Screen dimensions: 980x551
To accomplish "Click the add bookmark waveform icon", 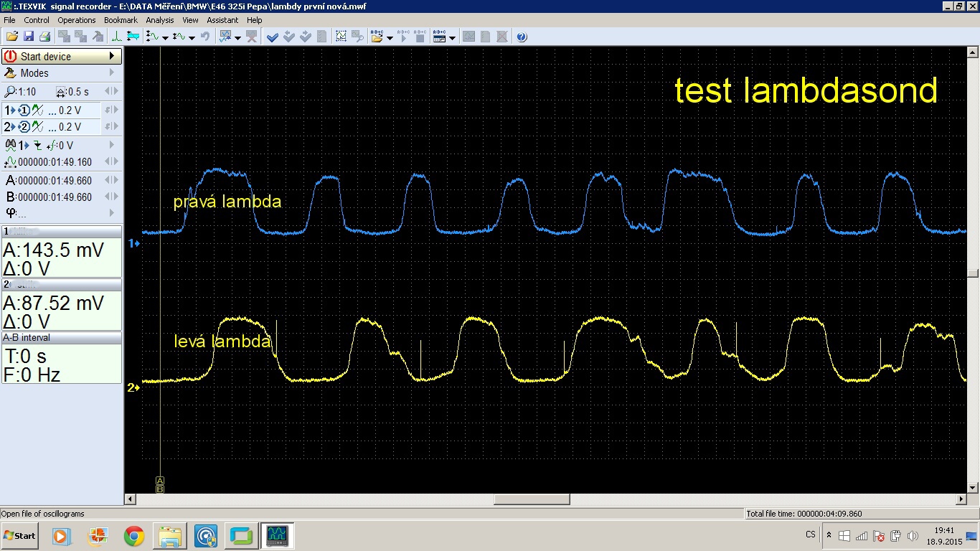I will (225, 37).
